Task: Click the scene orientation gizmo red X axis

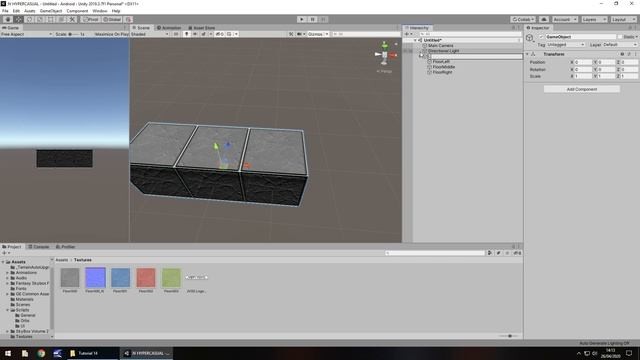Action: (393, 55)
